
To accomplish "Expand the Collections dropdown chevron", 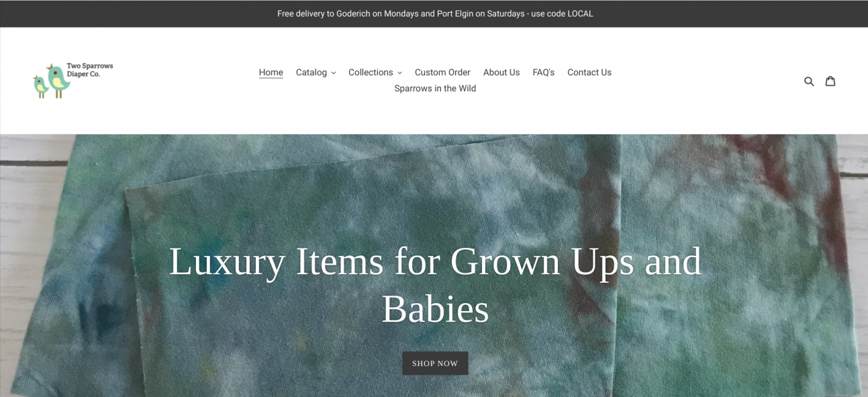I will coord(399,73).
